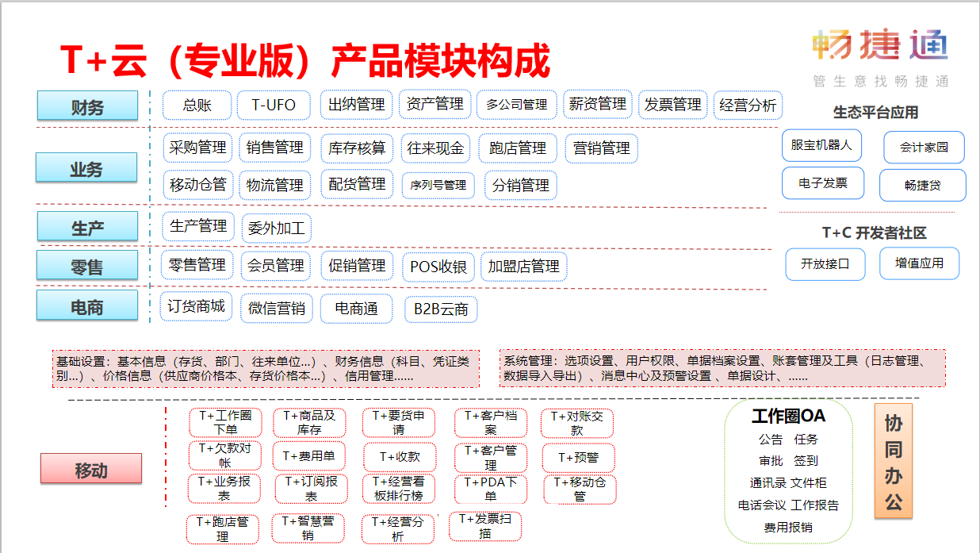Click the T+PDA下单 mobile app
The height and width of the screenshot is (553, 980).
tap(491, 490)
